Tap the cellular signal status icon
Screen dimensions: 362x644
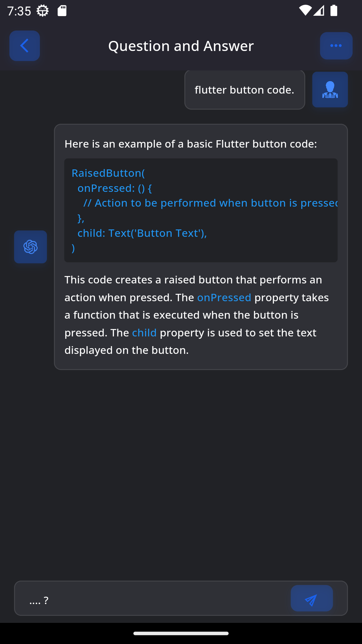coord(319,11)
